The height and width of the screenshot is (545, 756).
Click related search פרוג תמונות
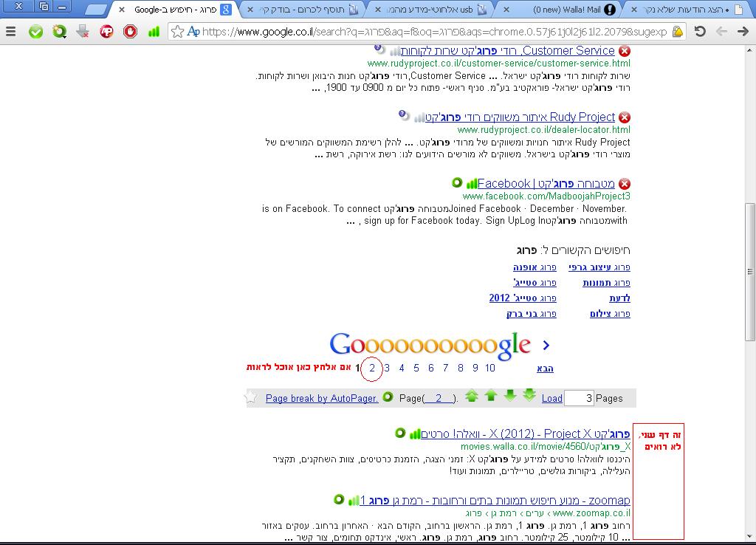pyautogui.click(x=607, y=283)
